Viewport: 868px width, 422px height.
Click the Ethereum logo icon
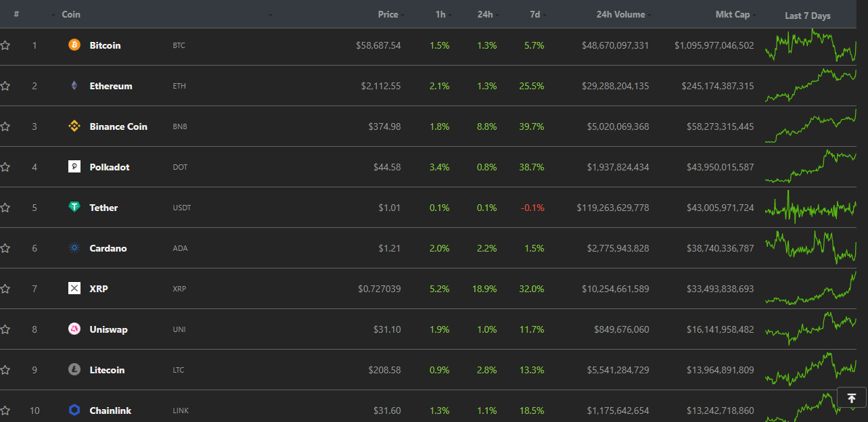74,86
